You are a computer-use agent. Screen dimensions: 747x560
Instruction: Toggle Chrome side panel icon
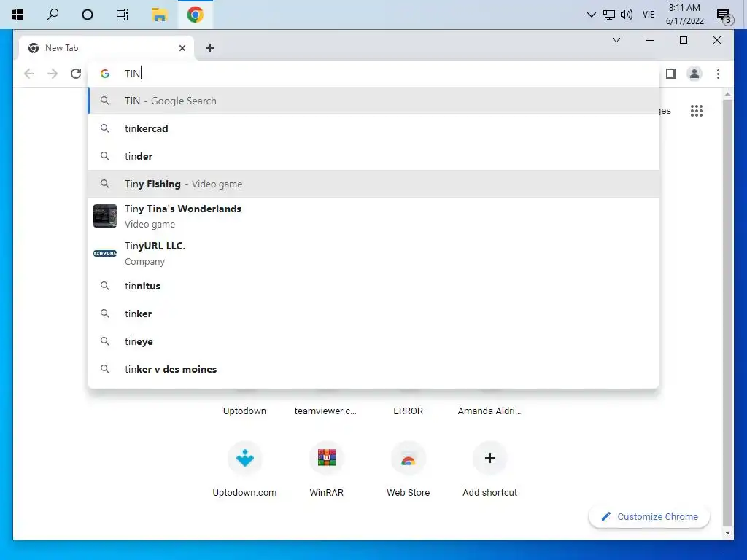point(671,74)
